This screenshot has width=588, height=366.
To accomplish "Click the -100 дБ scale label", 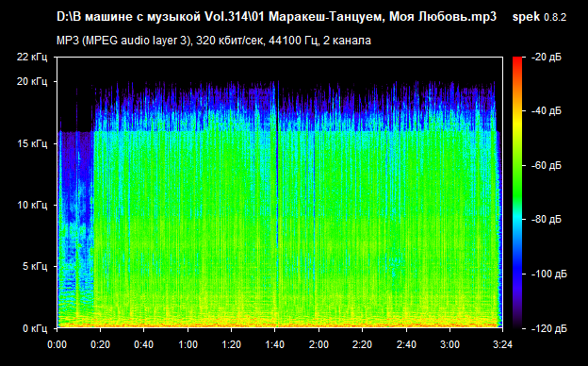I will click(x=549, y=274).
